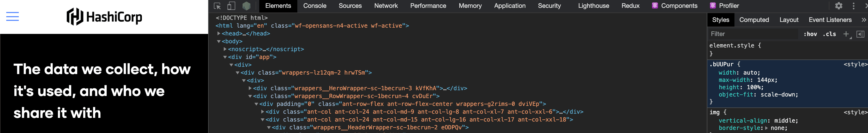868x133 pixels.
Task: Expand the HeroWrapper div node
Action: (250, 88)
